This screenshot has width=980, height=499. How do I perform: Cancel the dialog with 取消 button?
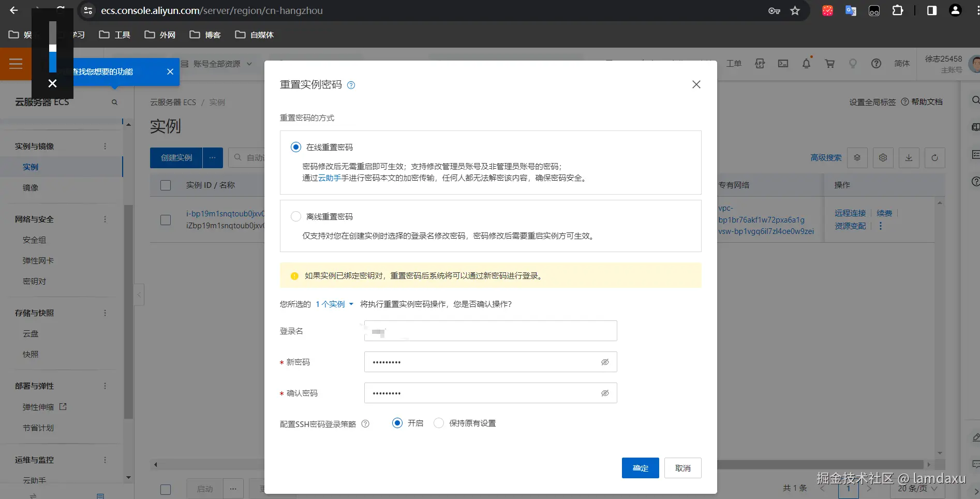(683, 468)
